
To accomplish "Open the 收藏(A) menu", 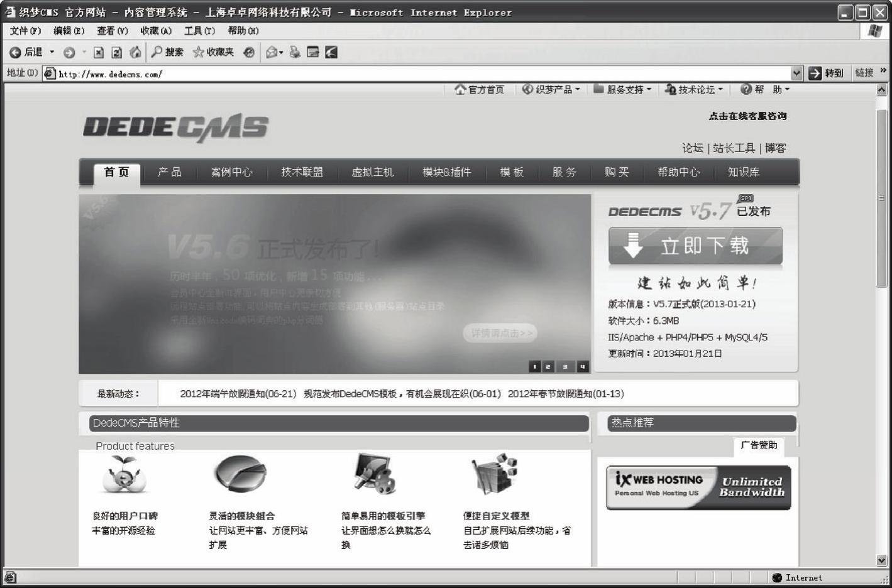I will (x=156, y=30).
